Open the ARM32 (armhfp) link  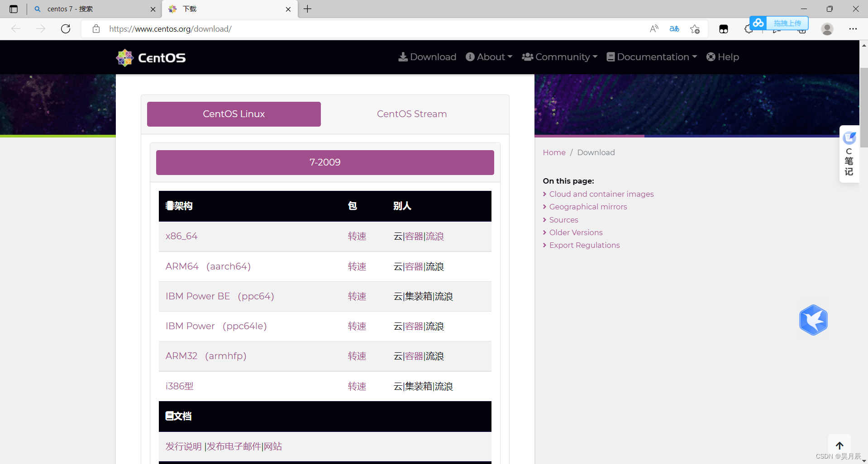206,356
